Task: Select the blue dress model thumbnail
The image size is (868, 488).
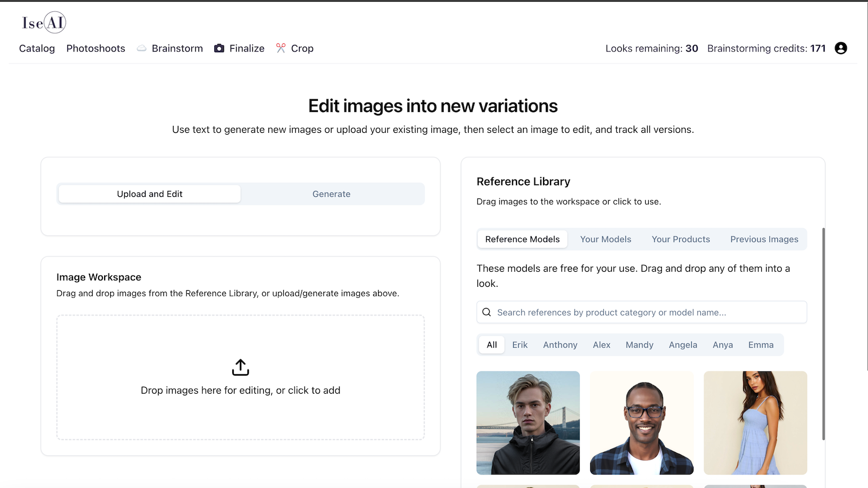Action: tap(755, 423)
